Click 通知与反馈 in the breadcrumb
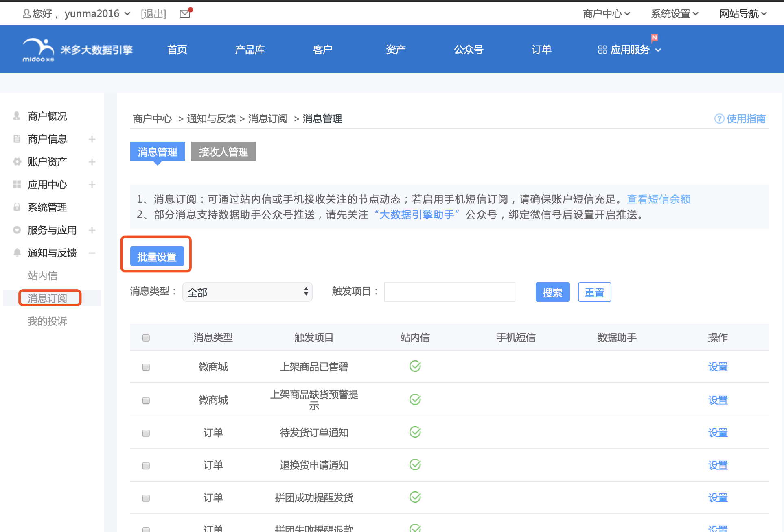This screenshot has height=532, width=784. 211,119
